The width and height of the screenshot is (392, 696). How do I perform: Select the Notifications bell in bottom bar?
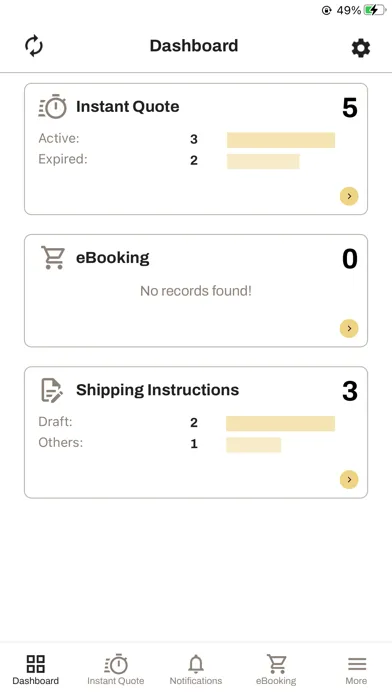(x=196, y=670)
